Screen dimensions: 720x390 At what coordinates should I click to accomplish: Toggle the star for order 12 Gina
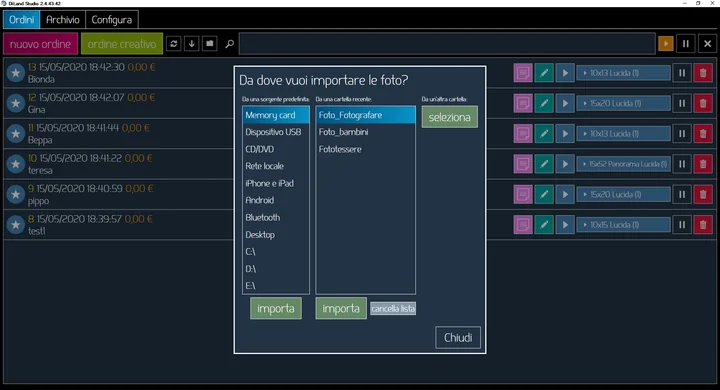[x=16, y=103]
